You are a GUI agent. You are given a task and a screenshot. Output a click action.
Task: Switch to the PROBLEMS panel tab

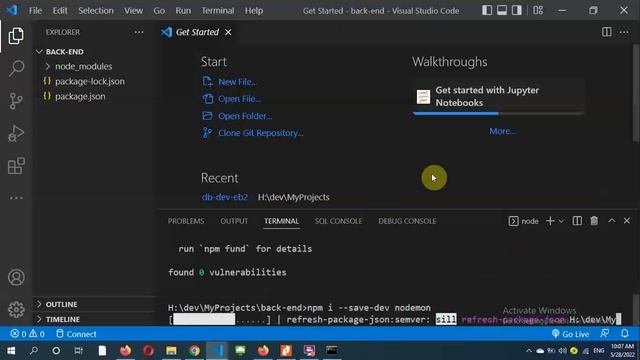coord(186,221)
